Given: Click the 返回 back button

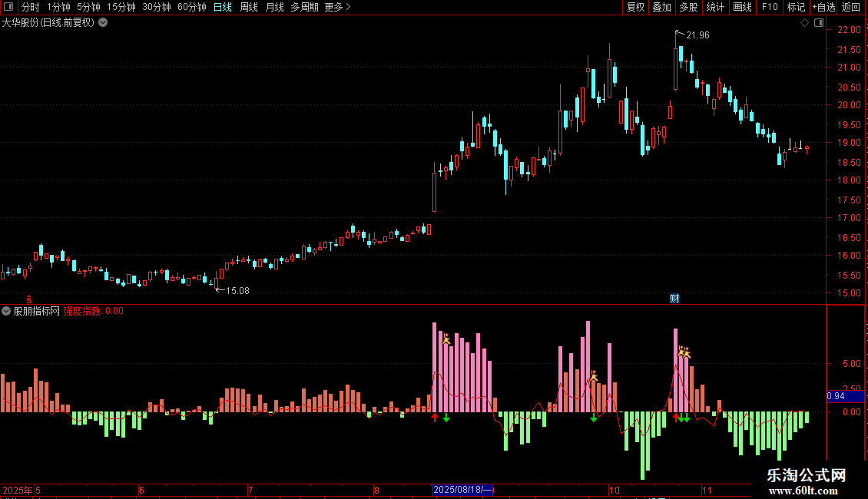Looking at the screenshot, I should [x=851, y=7].
